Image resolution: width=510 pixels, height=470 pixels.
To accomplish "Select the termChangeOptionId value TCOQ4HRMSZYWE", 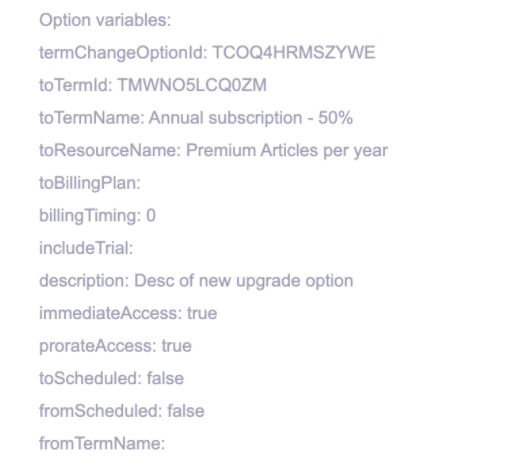I will 294,53.
